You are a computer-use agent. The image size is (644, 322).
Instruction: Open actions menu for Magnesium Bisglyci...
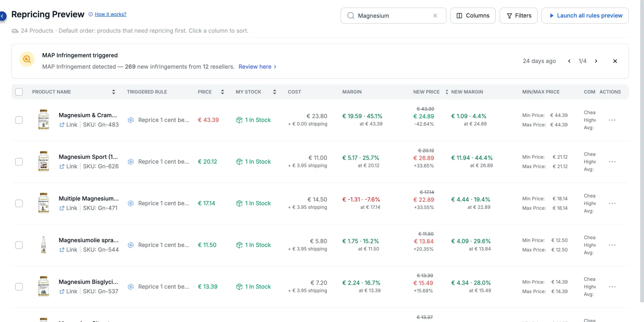[x=612, y=287]
